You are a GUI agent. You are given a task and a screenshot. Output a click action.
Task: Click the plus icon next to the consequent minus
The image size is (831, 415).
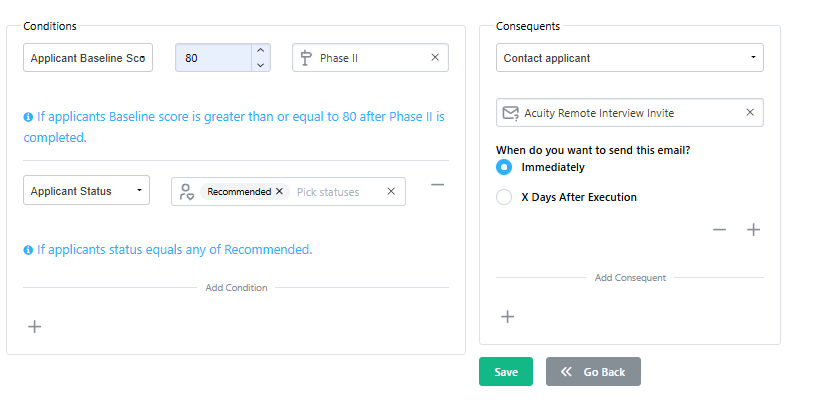pyautogui.click(x=753, y=229)
